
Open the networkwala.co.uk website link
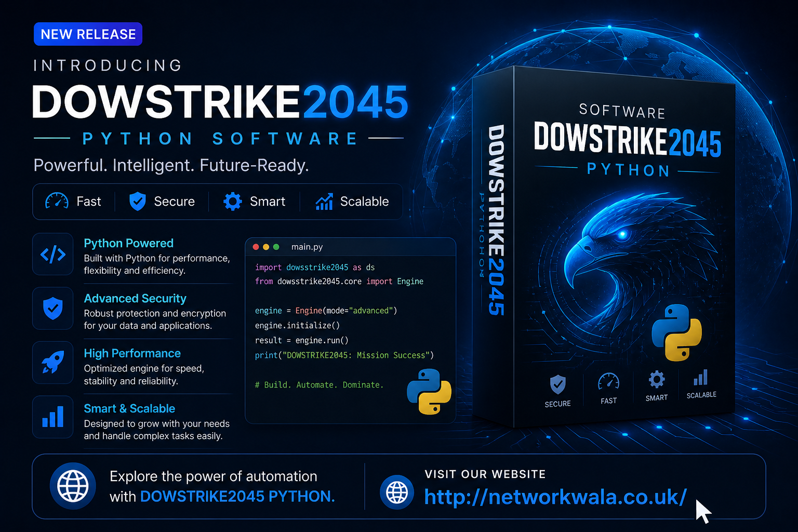click(x=555, y=497)
